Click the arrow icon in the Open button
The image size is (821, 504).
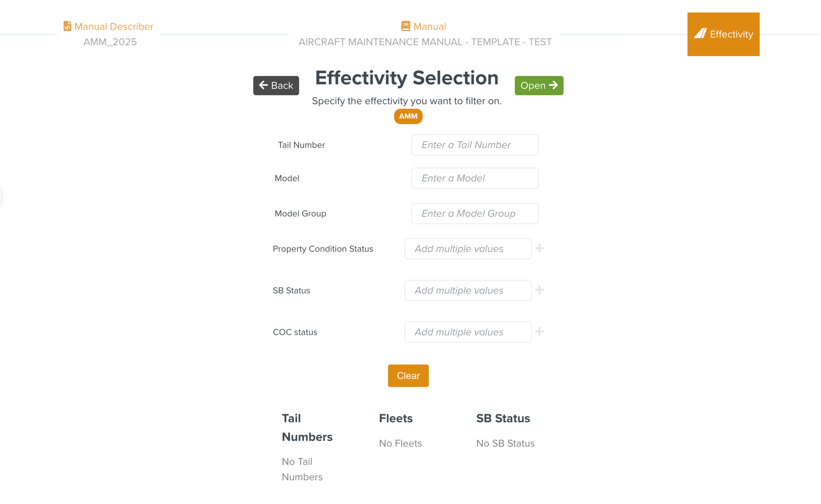click(x=553, y=85)
